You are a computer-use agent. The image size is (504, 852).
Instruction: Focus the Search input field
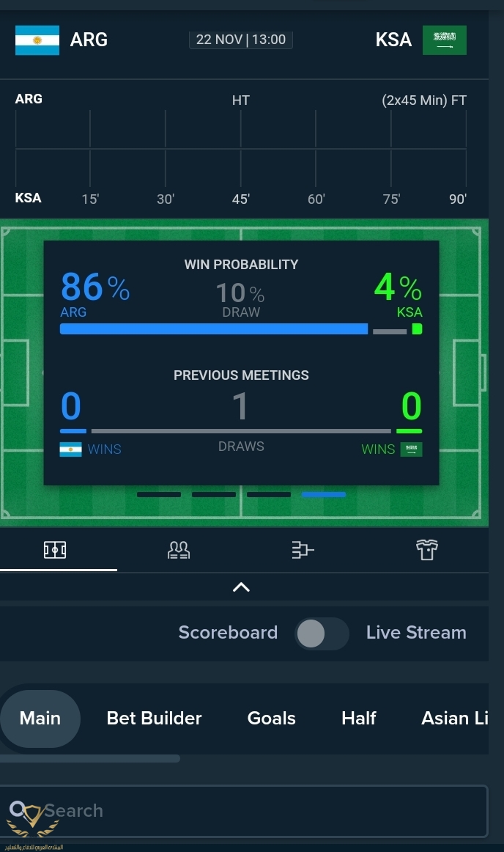click(x=256, y=811)
